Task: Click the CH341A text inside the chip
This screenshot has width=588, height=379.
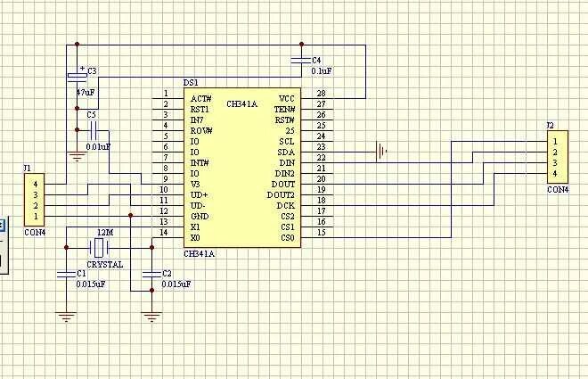Action: coord(241,104)
